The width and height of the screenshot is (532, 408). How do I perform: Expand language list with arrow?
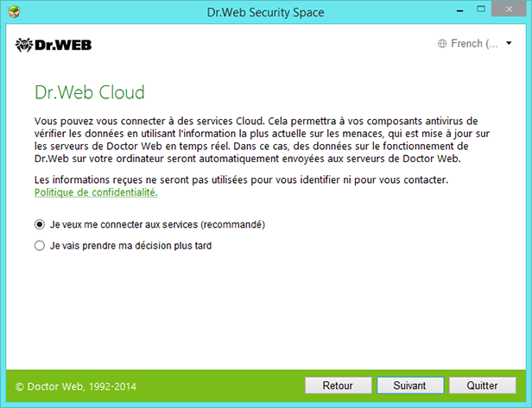point(509,43)
